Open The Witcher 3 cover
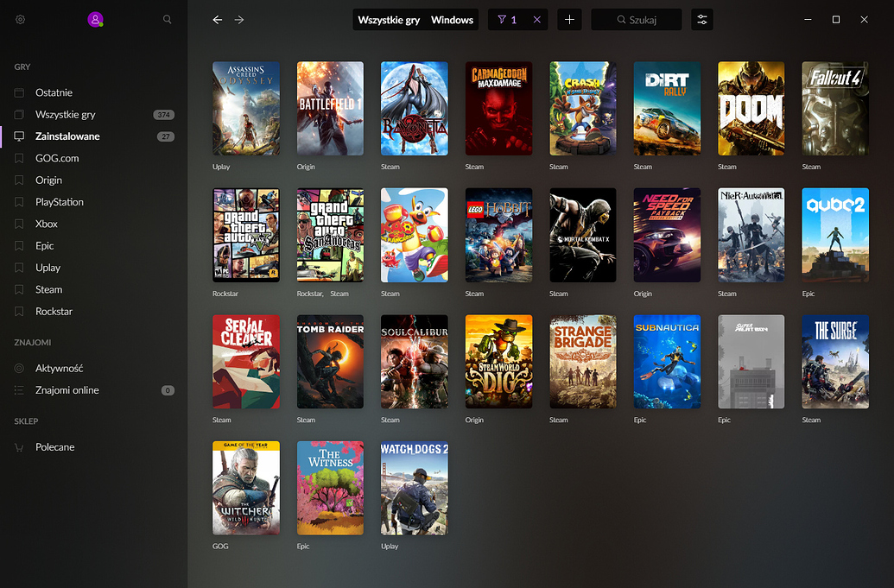This screenshot has width=894, height=588. 245,488
